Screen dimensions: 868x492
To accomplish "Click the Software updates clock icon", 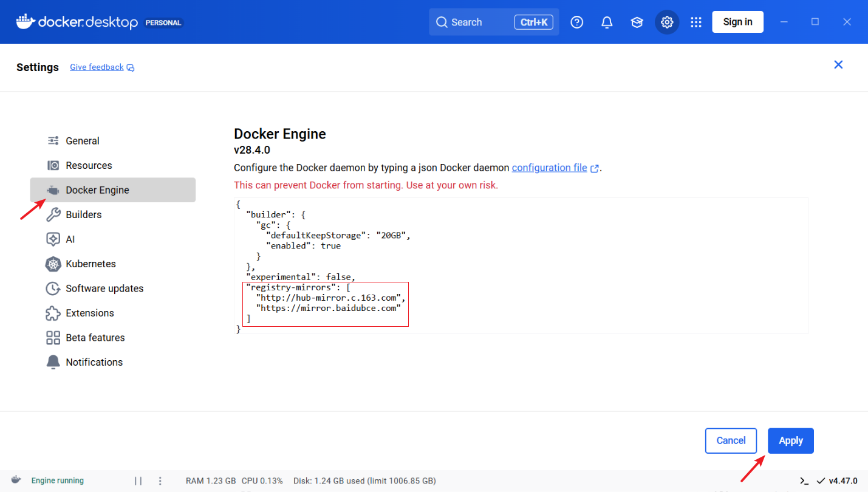I will [53, 289].
